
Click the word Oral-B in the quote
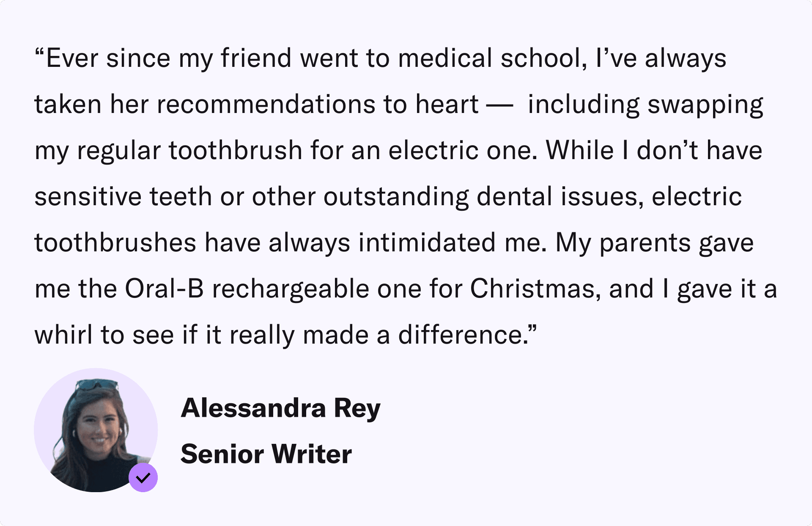point(164,289)
